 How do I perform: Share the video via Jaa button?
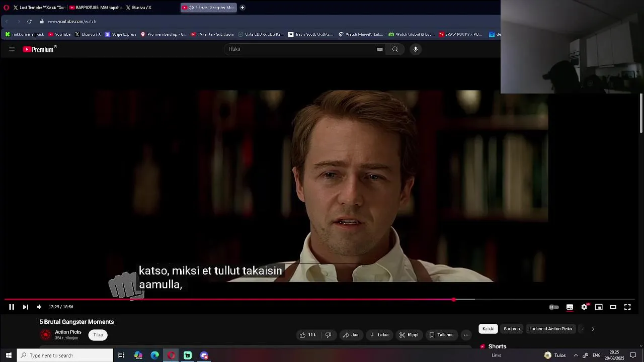351,335
